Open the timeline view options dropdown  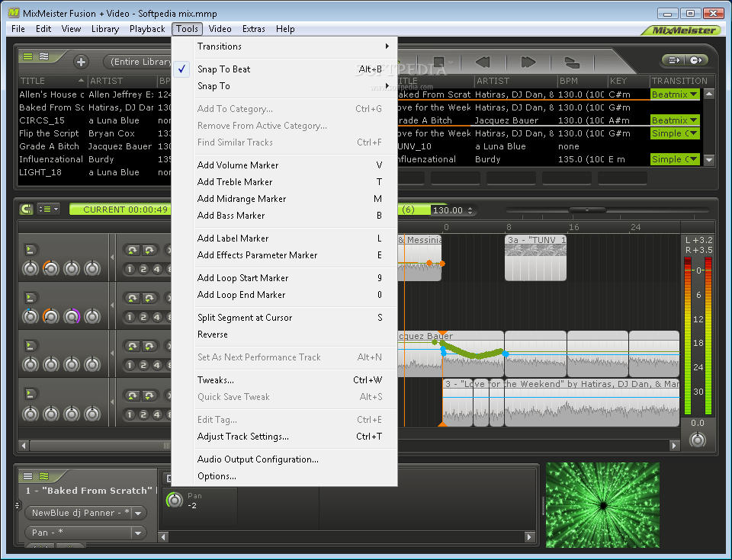click(x=48, y=209)
